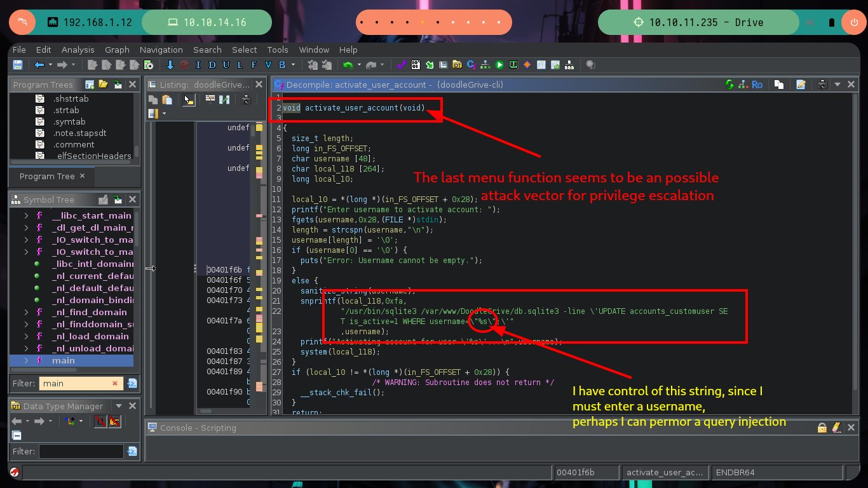
Task: Click the green refresh icon in Decompile panel
Action: click(x=730, y=85)
